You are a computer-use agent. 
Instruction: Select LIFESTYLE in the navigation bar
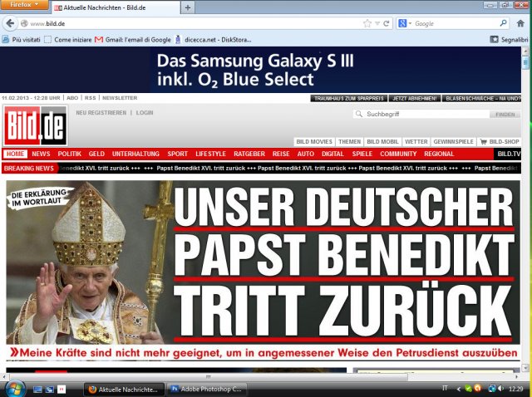pos(210,154)
